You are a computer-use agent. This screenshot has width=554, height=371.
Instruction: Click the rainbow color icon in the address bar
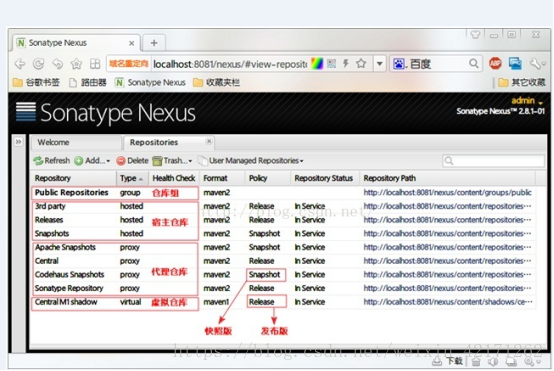pyautogui.click(x=317, y=64)
